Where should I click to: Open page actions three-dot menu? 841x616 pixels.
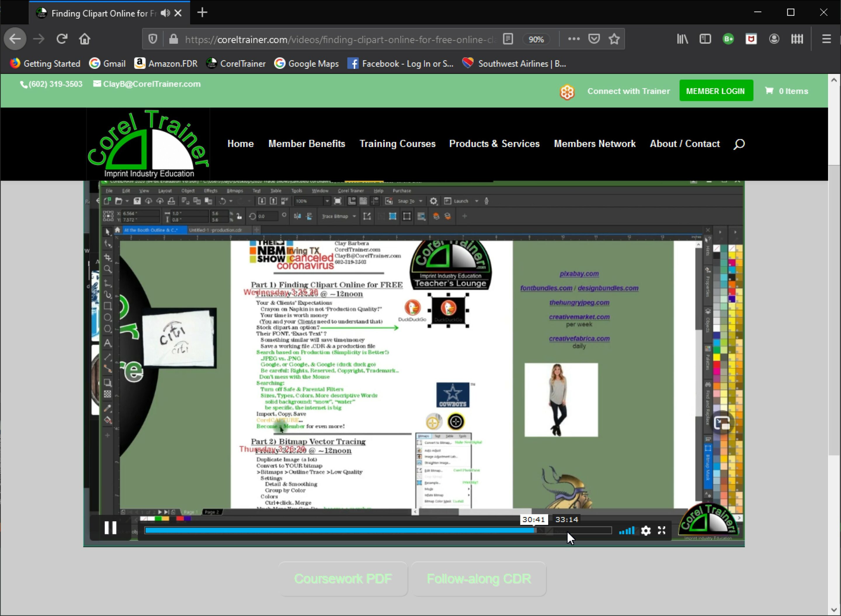coord(574,39)
